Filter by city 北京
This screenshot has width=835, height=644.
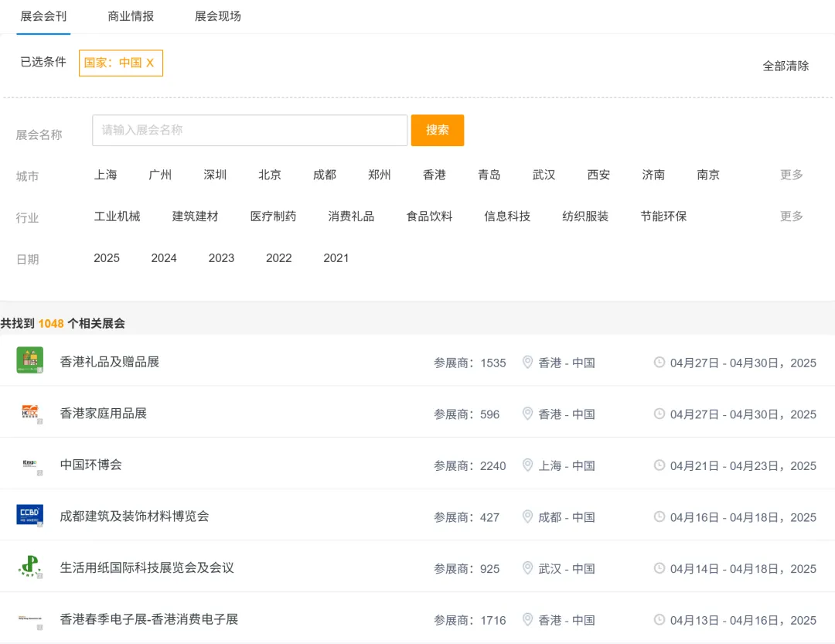click(270, 175)
